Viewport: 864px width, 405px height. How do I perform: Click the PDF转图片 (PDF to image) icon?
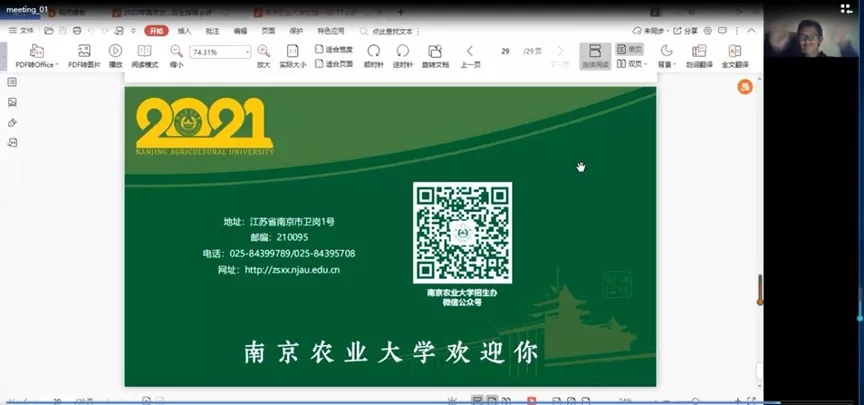click(85, 51)
